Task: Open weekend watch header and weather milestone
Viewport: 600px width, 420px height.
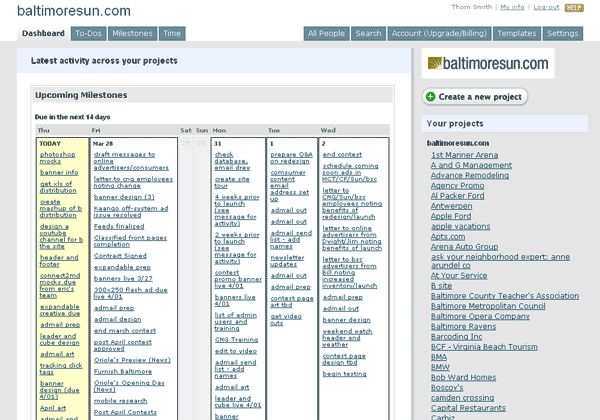Action: click(347, 338)
